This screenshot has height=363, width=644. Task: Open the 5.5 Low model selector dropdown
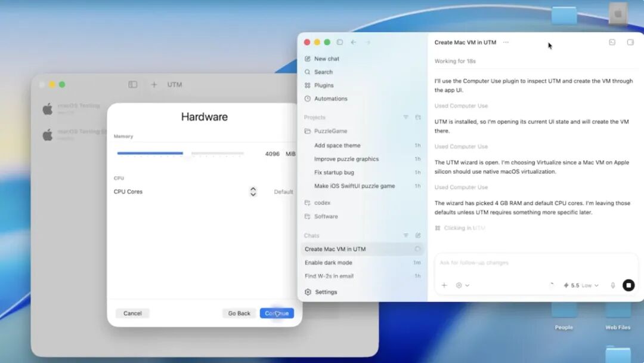581,285
